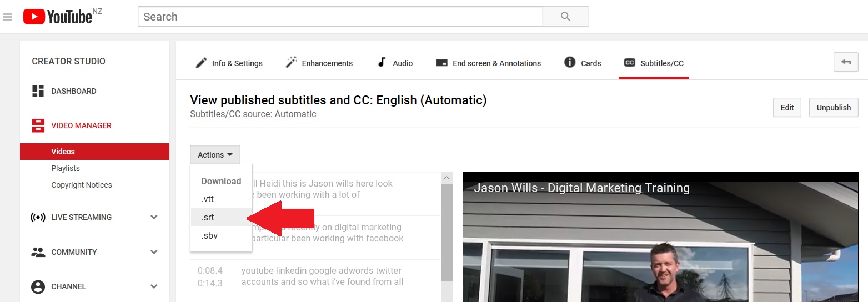
Task: Switch to Enhancements tab
Action: [319, 63]
